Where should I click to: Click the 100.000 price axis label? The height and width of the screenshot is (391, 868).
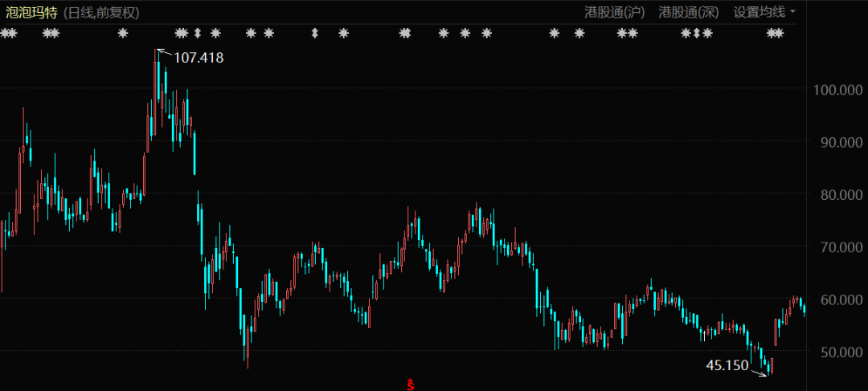coord(835,90)
